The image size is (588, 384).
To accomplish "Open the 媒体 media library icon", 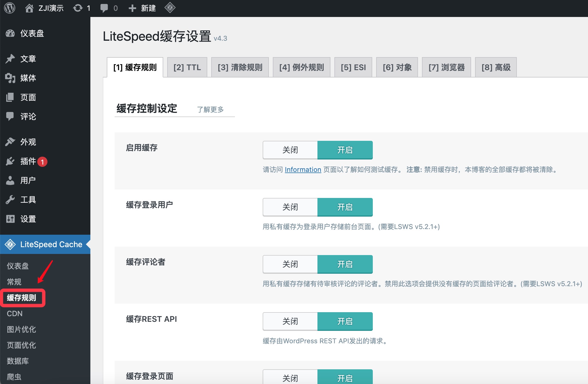I will tap(10, 78).
